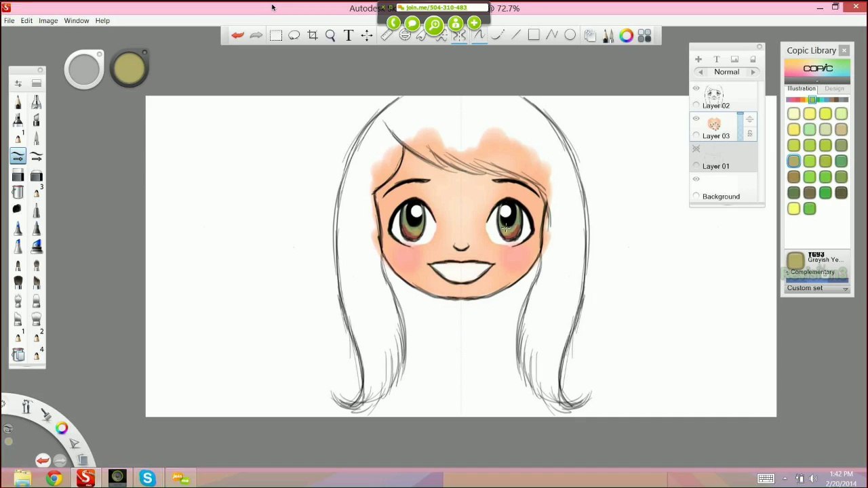Click the join.me chat bubble button
Image resolution: width=868 pixels, height=488 pixels.
(x=412, y=24)
